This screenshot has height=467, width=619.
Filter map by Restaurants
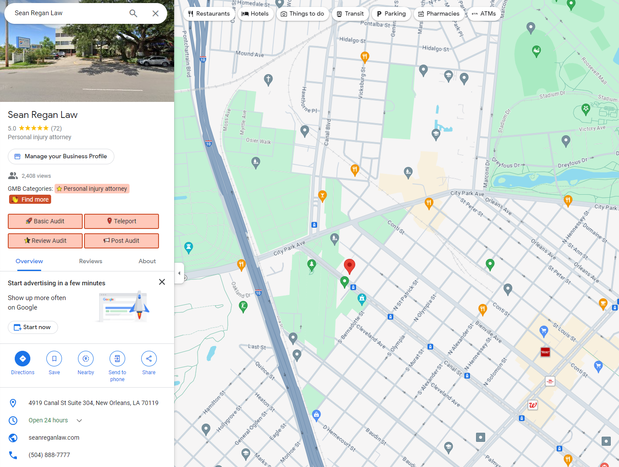point(209,14)
